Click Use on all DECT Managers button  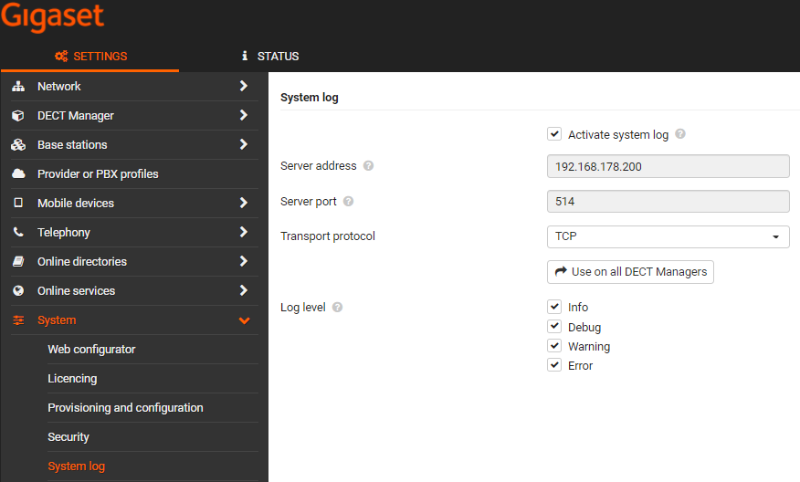pyautogui.click(x=630, y=272)
